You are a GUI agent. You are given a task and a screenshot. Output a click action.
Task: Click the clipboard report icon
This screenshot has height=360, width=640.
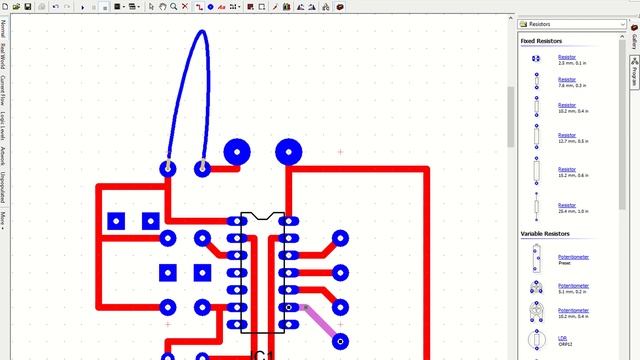click(287, 7)
